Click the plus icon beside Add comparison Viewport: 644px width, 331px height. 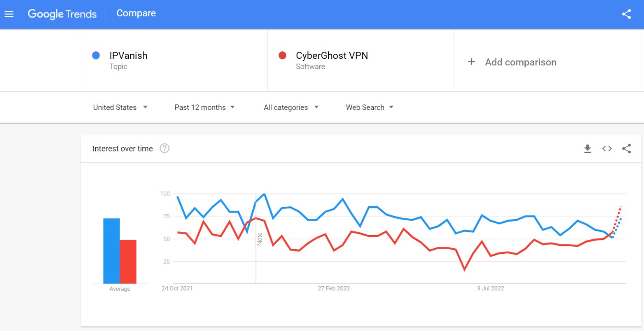pyautogui.click(x=472, y=62)
